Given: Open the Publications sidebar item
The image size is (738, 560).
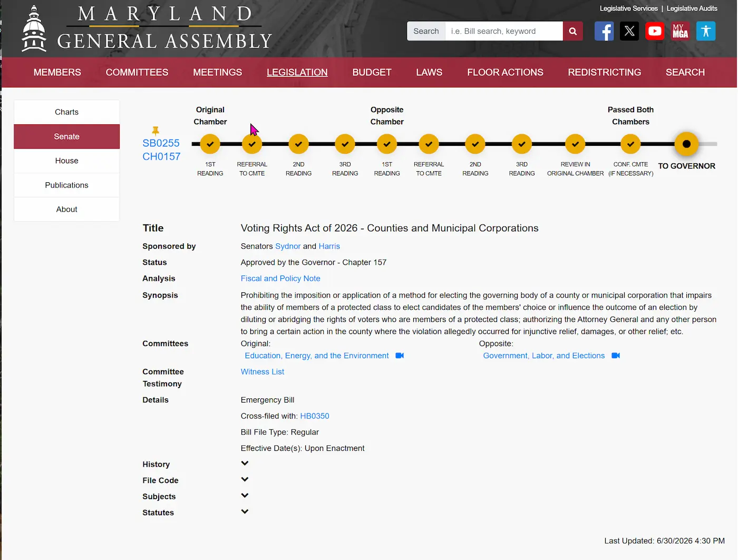Looking at the screenshot, I should coord(67,185).
